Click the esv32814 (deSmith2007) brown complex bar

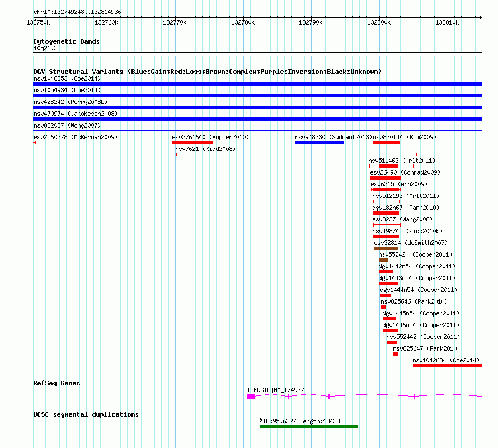386,248
